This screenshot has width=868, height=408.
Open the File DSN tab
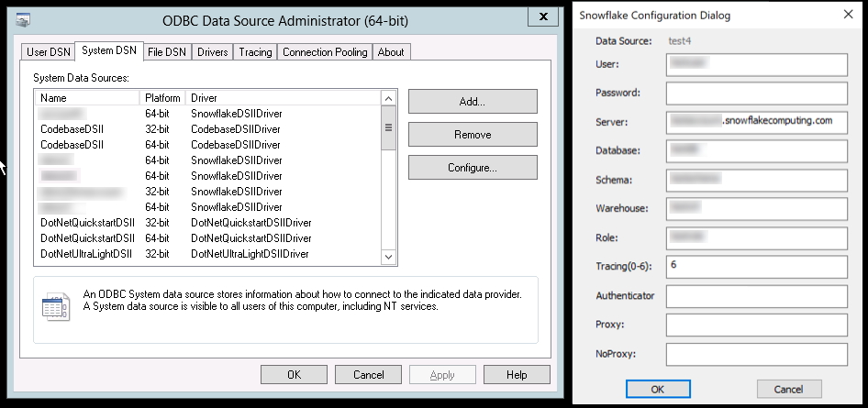coord(167,52)
